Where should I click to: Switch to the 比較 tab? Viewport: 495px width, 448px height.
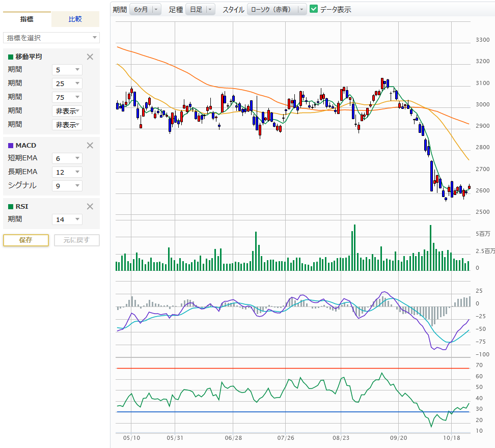[75, 19]
